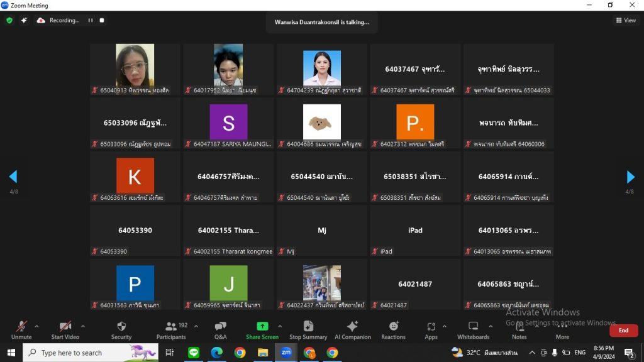Viewport: 644px width, 362px height.
Task: Open the More options menu
Action: pyautogui.click(x=562, y=331)
